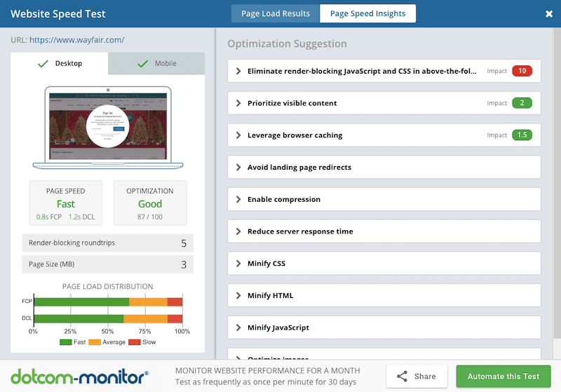Expand the Avoid landing page redirects chevron
This screenshot has width=561, height=392.
tap(238, 167)
